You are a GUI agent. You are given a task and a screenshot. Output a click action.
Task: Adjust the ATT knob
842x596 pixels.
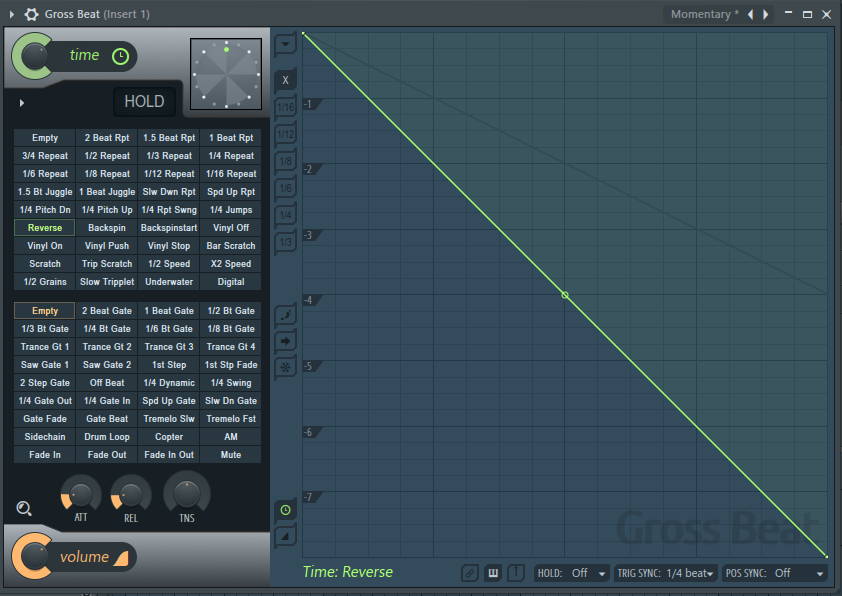[81, 494]
